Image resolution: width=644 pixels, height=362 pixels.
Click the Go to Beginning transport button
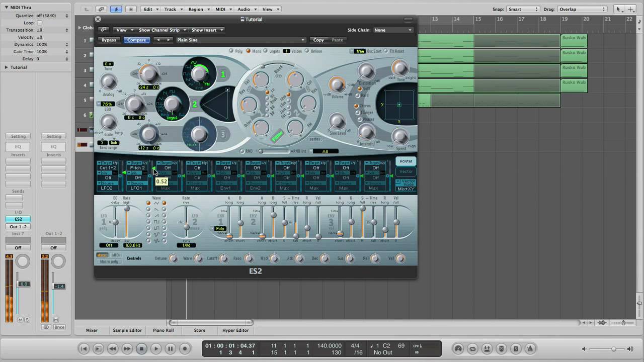[x=84, y=348]
